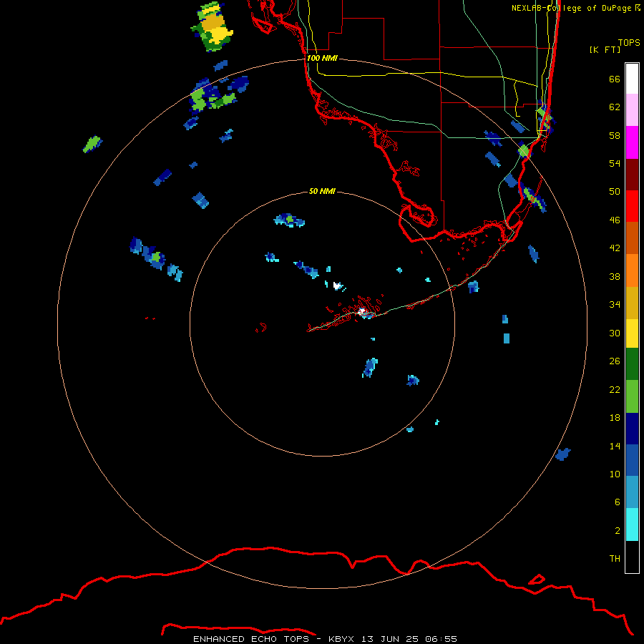The width and height of the screenshot is (644, 644).
Task: Click the 26 legend value
Action: 615,361
